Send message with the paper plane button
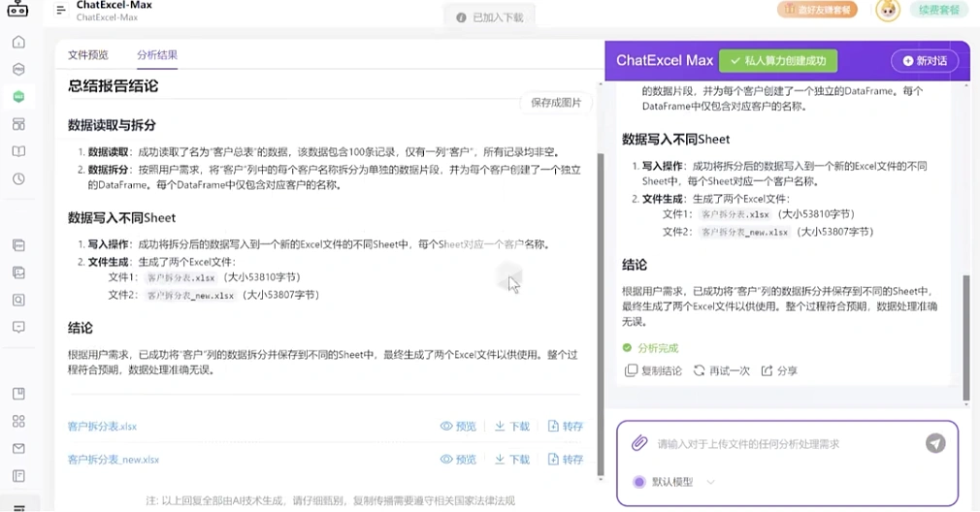 pyautogui.click(x=935, y=443)
